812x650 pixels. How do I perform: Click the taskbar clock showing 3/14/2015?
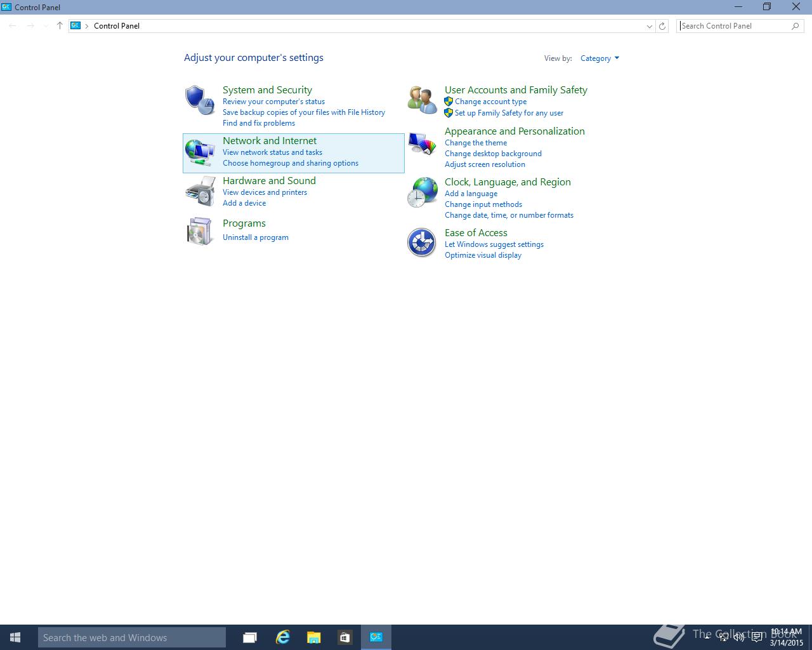787,637
